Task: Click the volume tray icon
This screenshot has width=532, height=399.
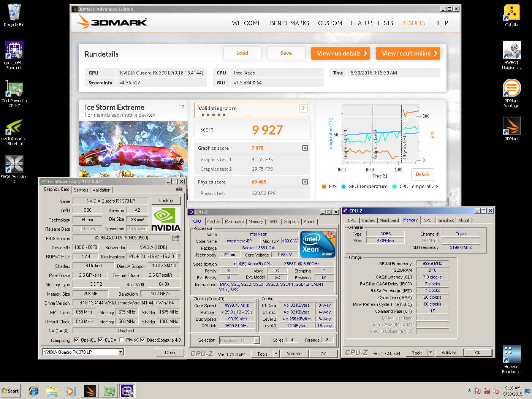Action: tap(496, 391)
